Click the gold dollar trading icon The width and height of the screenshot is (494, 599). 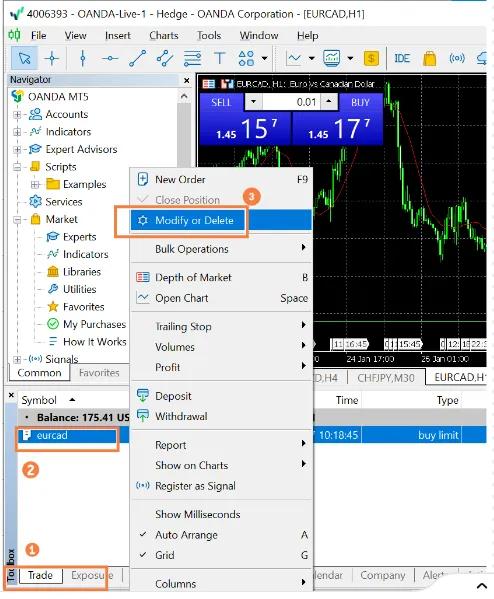tap(371, 58)
